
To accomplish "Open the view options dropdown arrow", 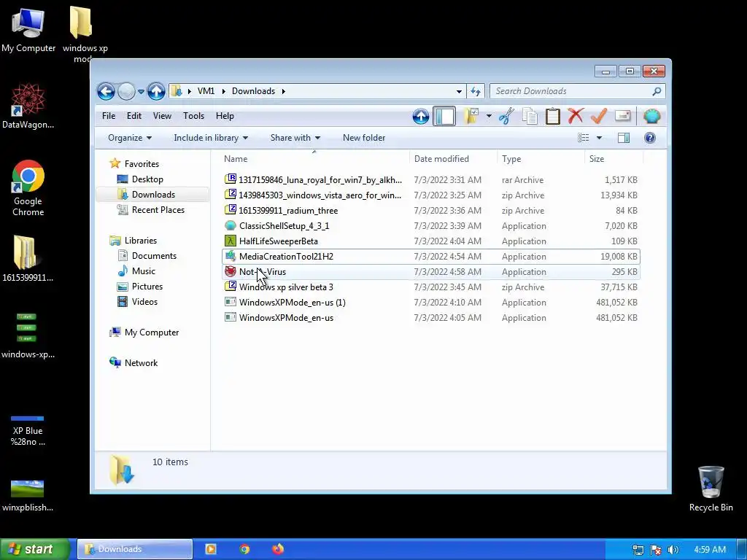I will pos(600,138).
